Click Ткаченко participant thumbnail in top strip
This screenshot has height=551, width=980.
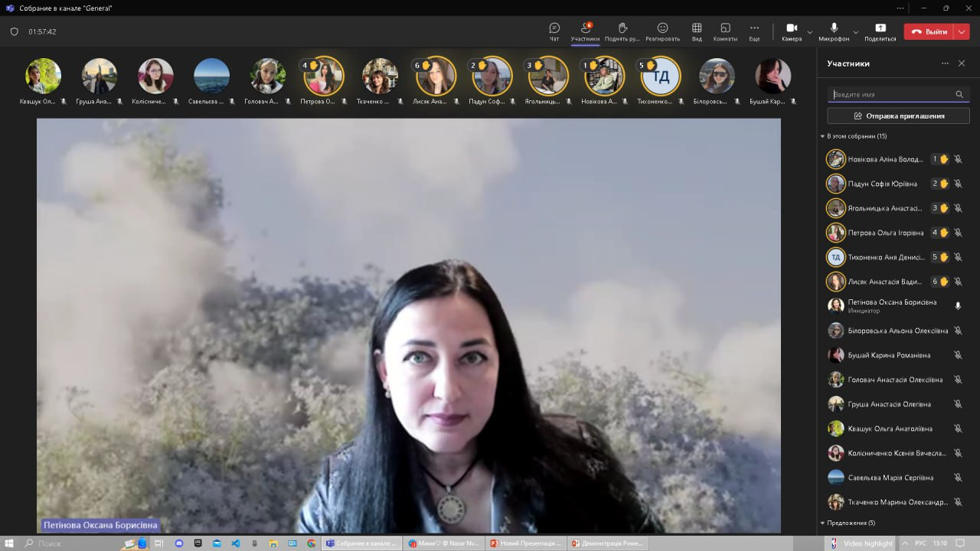click(x=381, y=76)
